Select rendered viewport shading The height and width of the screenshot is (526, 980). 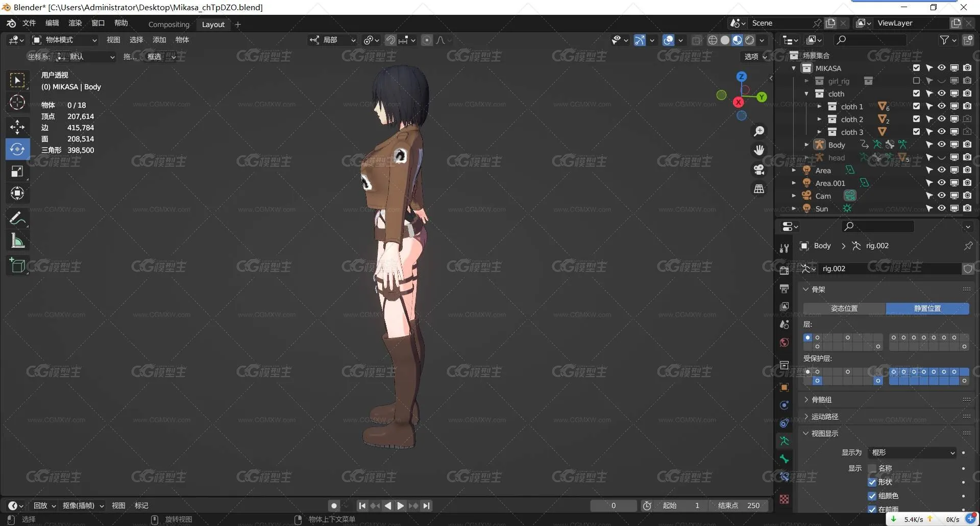pyautogui.click(x=750, y=40)
